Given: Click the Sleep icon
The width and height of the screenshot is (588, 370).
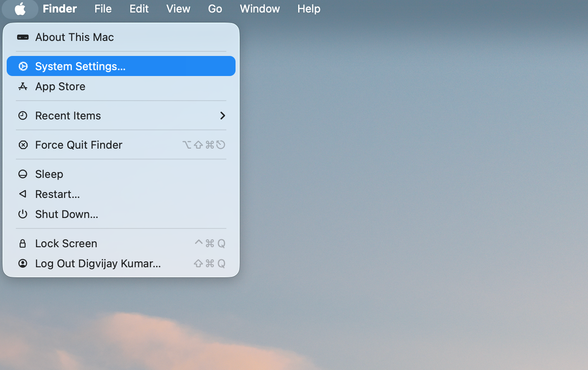Looking at the screenshot, I should pyautogui.click(x=23, y=174).
